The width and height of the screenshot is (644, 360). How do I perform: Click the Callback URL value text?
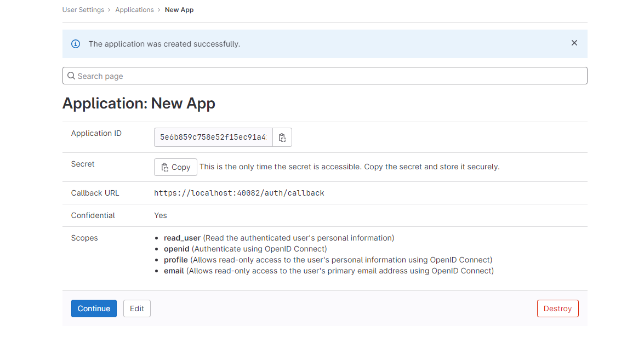coord(239,193)
